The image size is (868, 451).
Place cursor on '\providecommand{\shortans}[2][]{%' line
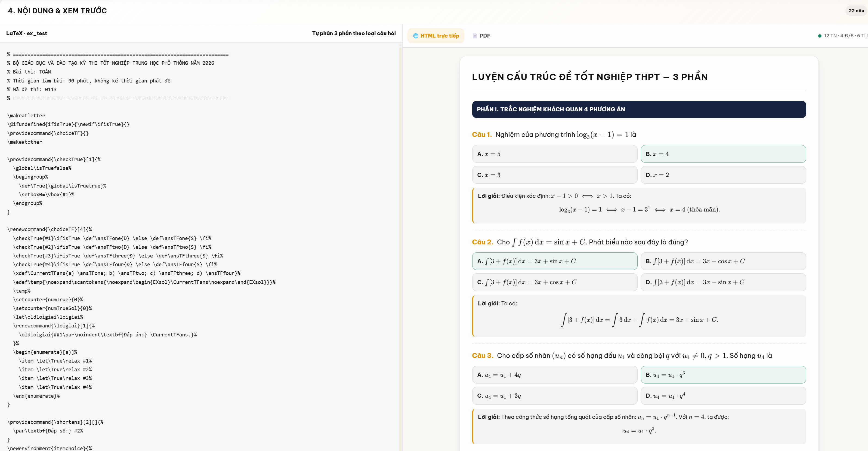55,422
